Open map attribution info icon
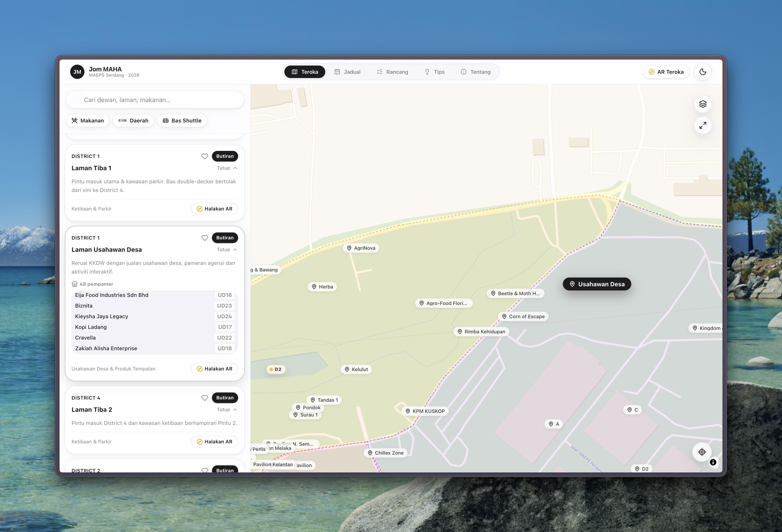Viewport: 782px width, 532px height. pos(713,462)
